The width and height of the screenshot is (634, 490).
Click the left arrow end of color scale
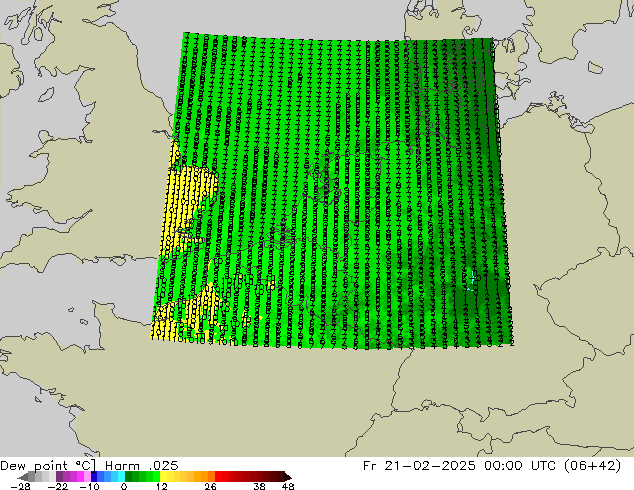tap(23, 477)
